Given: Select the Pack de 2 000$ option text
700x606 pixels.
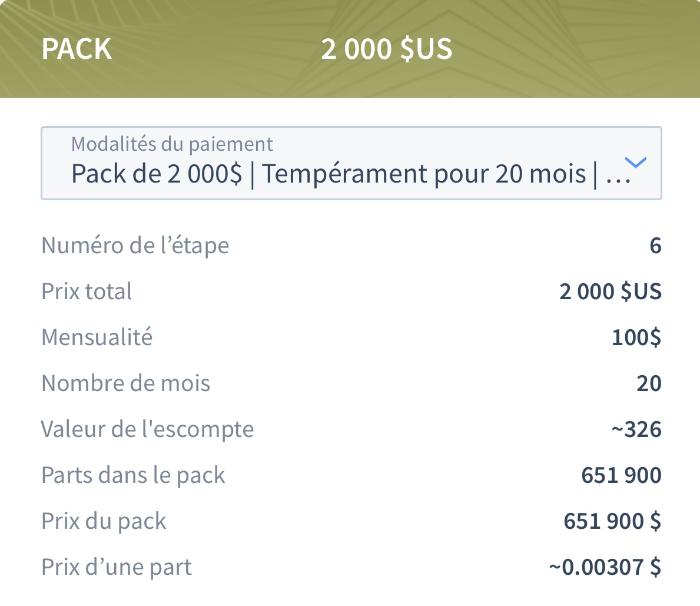Looking at the screenshot, I should tap(157, 174).
